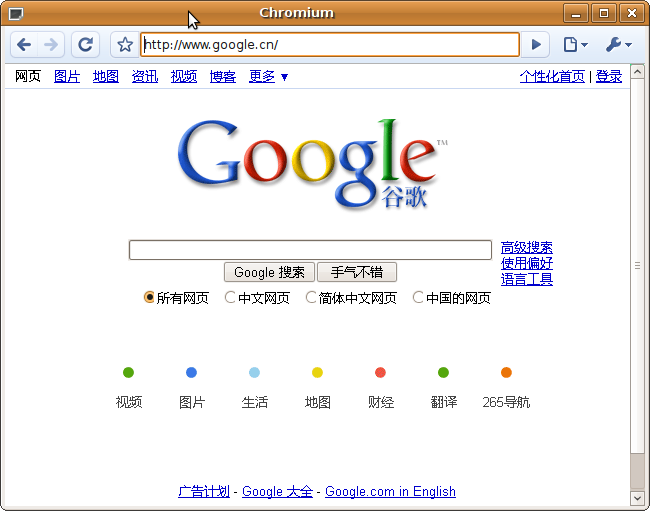Click into the Google search box

(x=310, y=250)
